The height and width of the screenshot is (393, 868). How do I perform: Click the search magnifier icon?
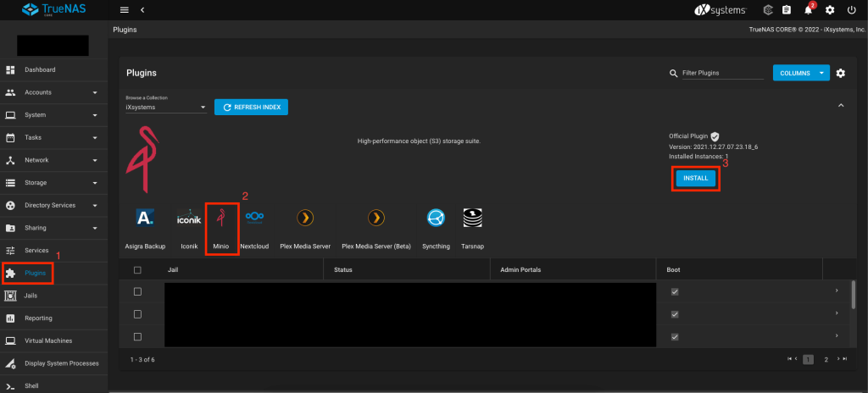673,73
